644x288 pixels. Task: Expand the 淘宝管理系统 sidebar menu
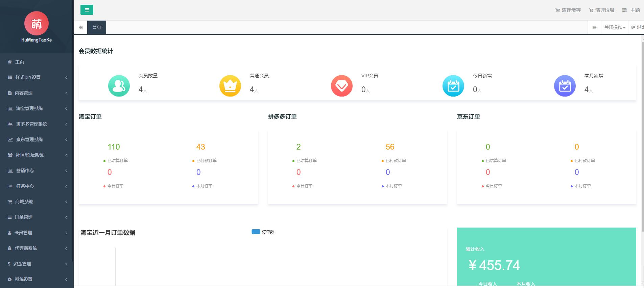tap(37, 108)
